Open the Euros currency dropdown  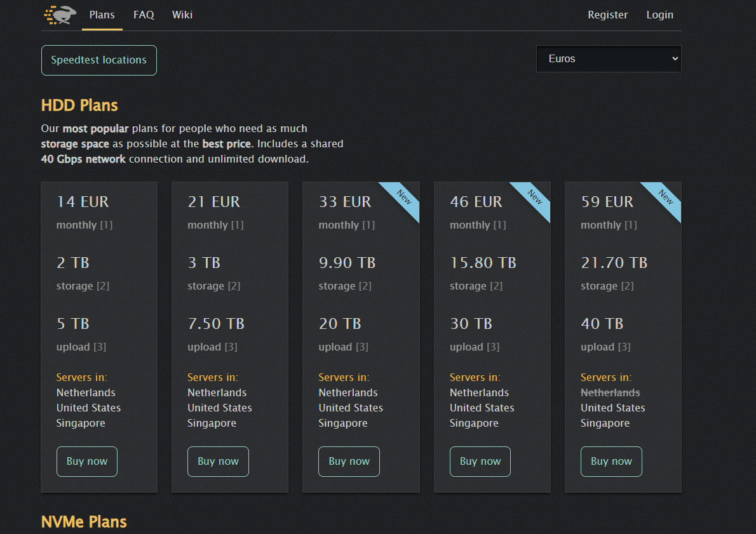click(x=609, y=59)
